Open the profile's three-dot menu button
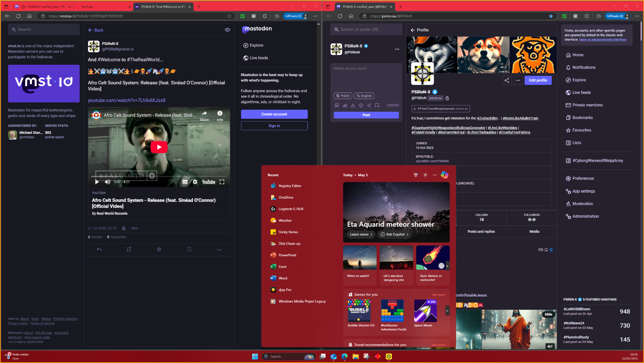Viewport: 644px width, 363px height. [x=518, y=80]
